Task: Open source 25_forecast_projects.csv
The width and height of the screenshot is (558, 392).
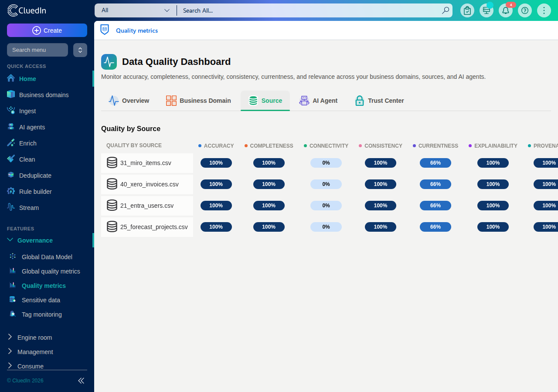Action: [x=147, y=227]
